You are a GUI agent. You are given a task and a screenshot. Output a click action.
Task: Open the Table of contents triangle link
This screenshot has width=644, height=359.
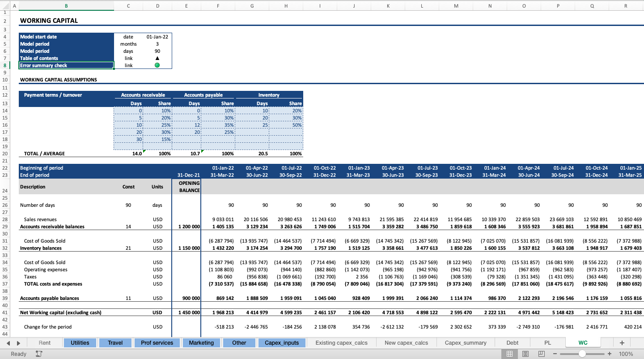click(157, 58)
